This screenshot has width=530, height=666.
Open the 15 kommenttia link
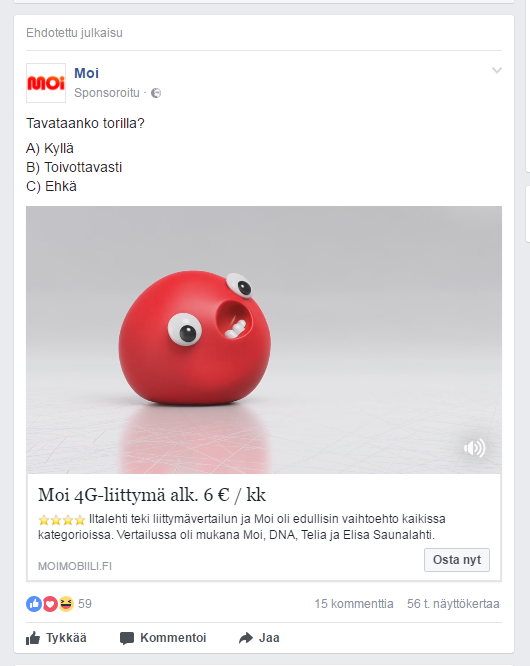click(x=354, y=604)
